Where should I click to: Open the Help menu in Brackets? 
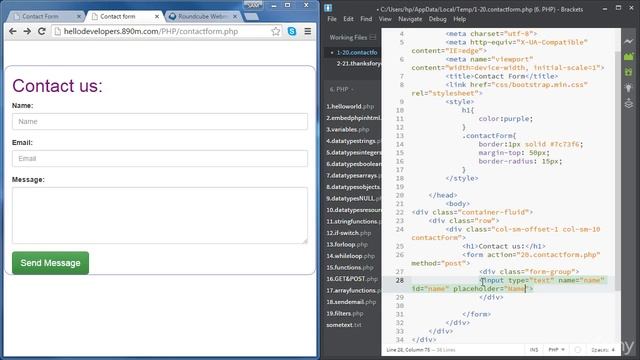460,19
